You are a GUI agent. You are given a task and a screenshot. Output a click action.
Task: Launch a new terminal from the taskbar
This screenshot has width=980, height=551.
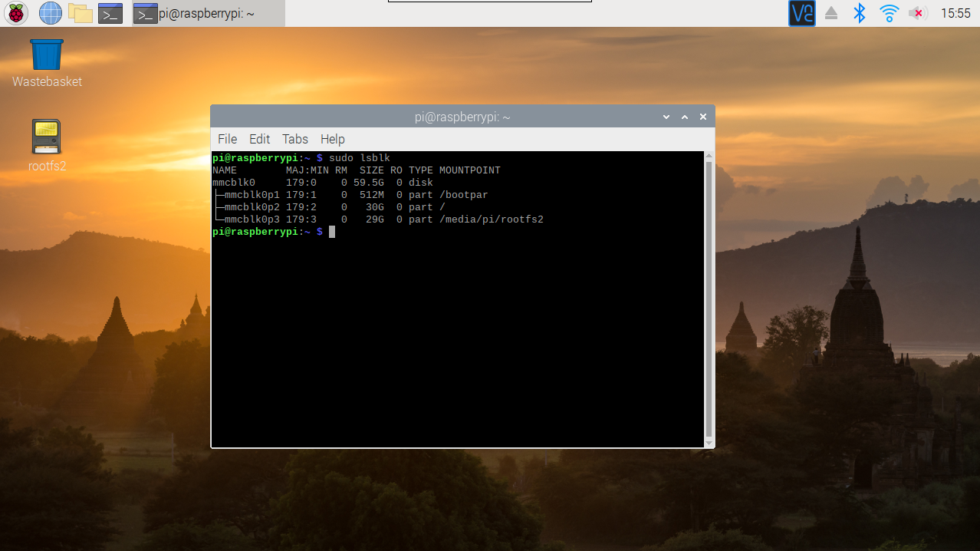click(110, 13)
